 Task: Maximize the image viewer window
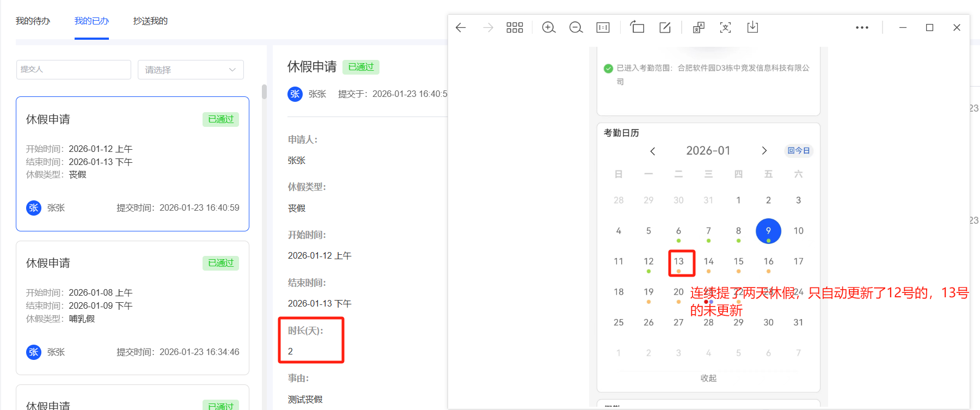click(x=929, y=28)
